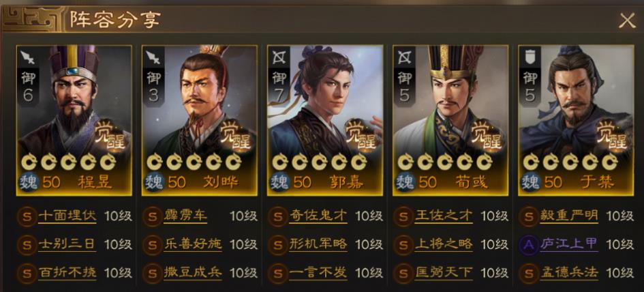Viewport: 644px width, 292px height.
Task: Open the 孟德兵法 skill details
Action: [569, 273]
